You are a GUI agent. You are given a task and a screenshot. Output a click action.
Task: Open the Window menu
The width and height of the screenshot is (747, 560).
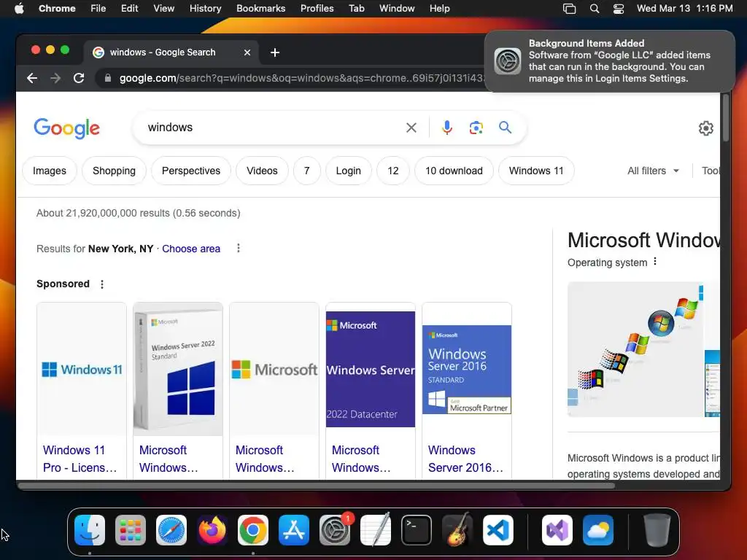tap(397, 9)
